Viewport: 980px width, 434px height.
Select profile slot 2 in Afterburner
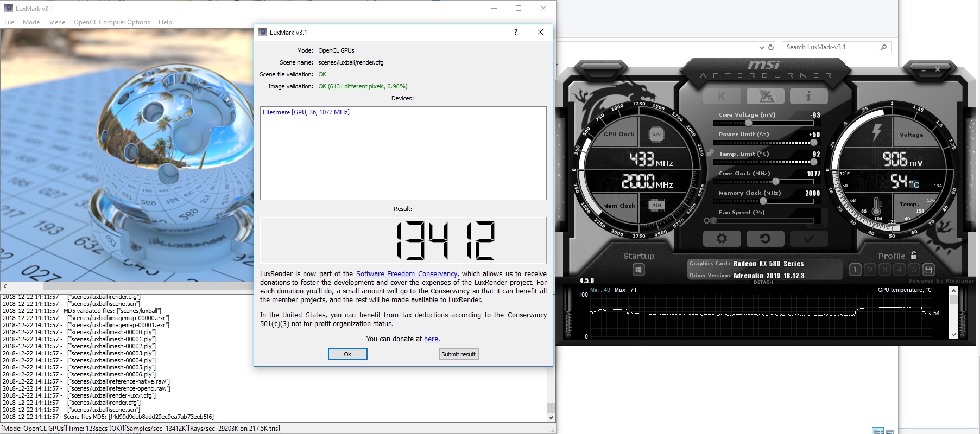(x=870, y=270)
